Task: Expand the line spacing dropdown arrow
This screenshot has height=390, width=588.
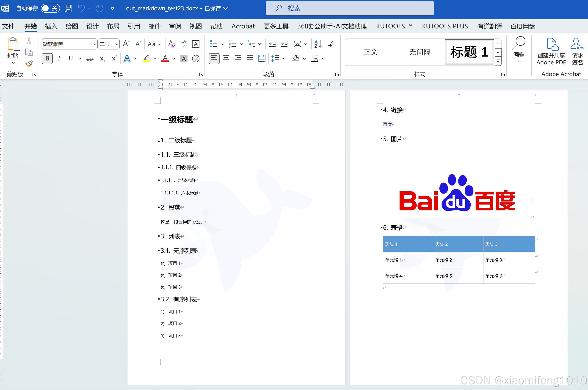Action: click(x=283, y=59)
